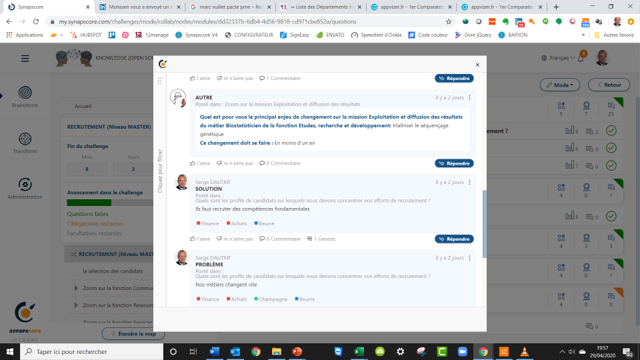The height and width of the screenshot is (360, 640).
Task: Dislike the AUTRE post
Action: [235, 163]
